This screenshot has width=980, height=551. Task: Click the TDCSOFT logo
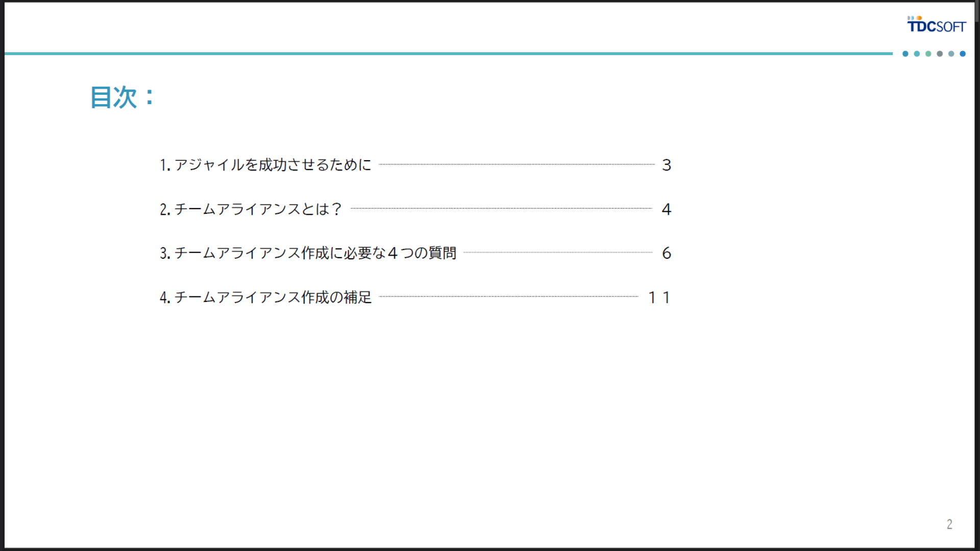pyautogui.click(x=936, y=24)
